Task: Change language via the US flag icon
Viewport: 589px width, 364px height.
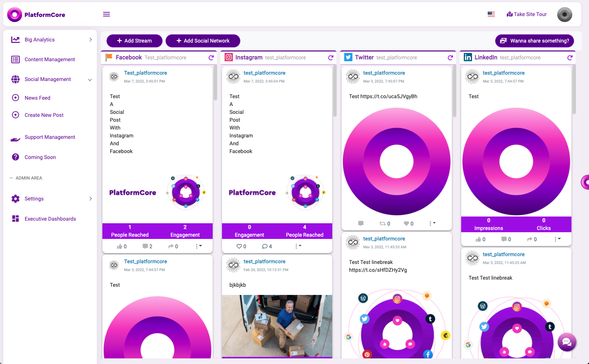Action: tap(491, 14)
